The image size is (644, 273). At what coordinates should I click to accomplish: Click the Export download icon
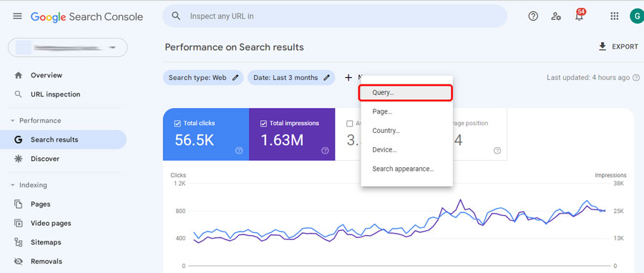pos(602,46)
